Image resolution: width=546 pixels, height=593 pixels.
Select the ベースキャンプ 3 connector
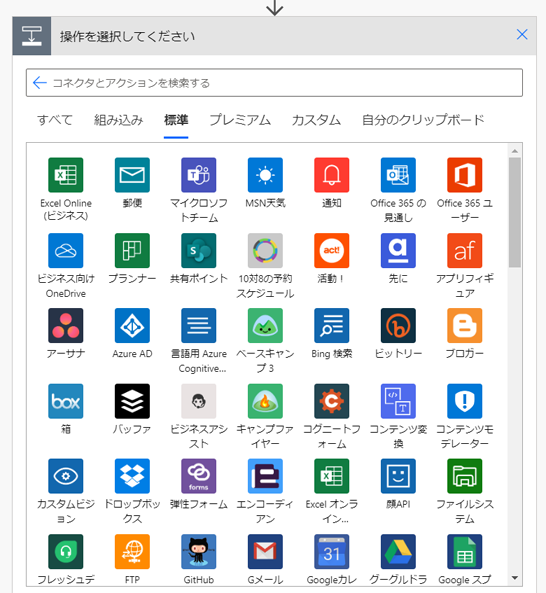[265, 326]
